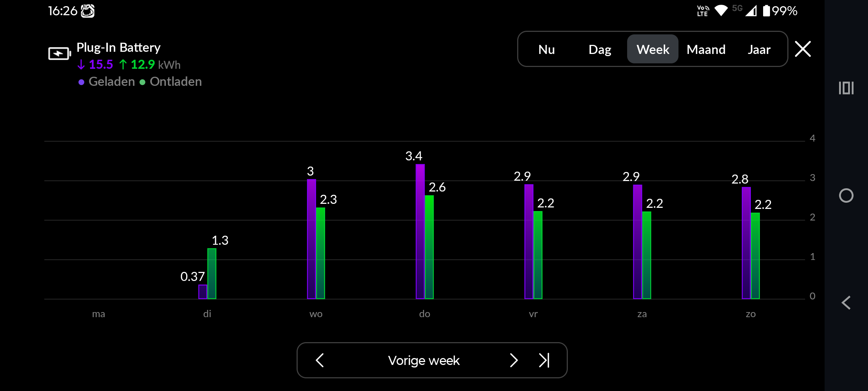Go to previous week with left chevron
868x391 pixels.
point(320,360)
